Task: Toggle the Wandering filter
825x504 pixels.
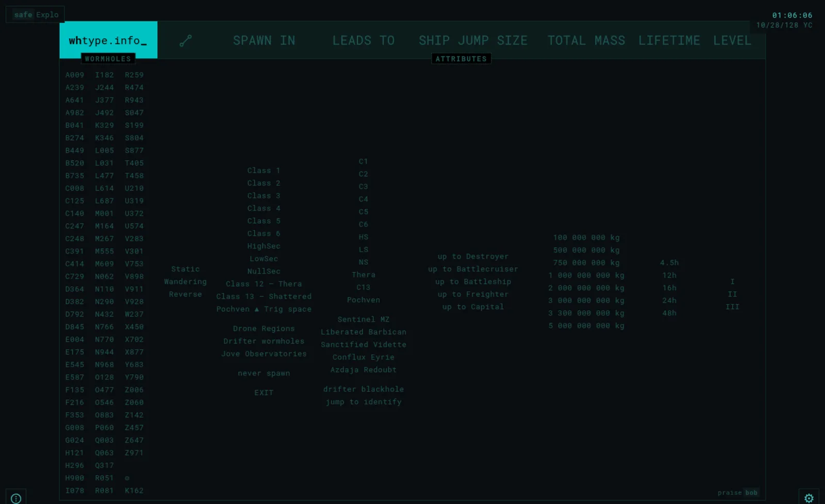Action: (186, 281)
